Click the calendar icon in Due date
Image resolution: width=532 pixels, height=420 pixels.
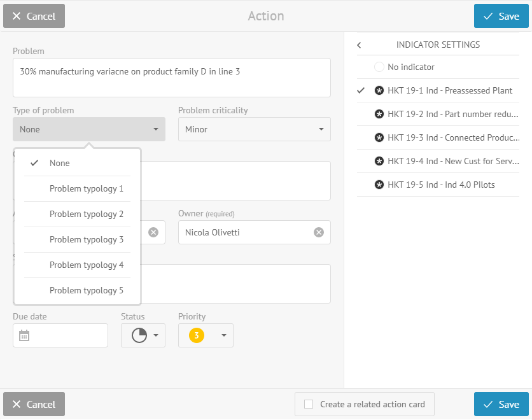tap(24, 335)
